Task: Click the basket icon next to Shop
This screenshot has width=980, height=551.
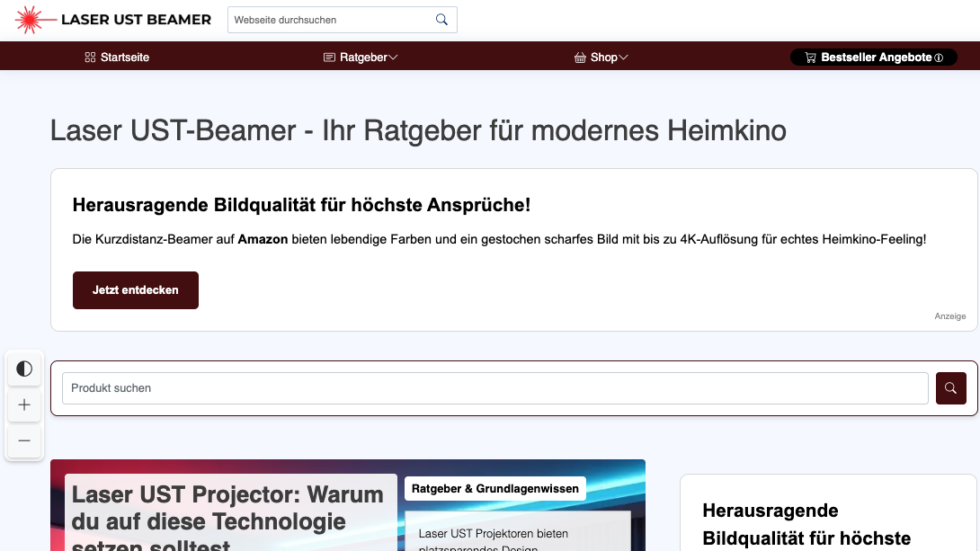Action: tap(580, 58)
